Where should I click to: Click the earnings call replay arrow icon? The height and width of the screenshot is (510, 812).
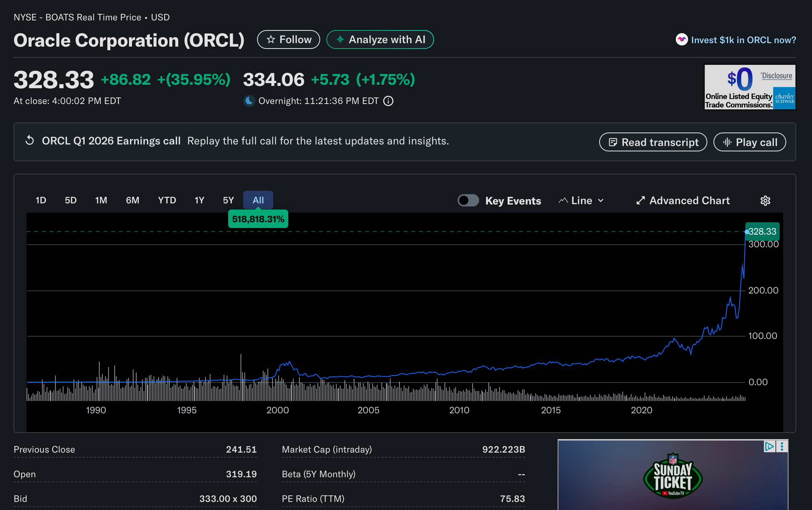click(x=30, y=141)
